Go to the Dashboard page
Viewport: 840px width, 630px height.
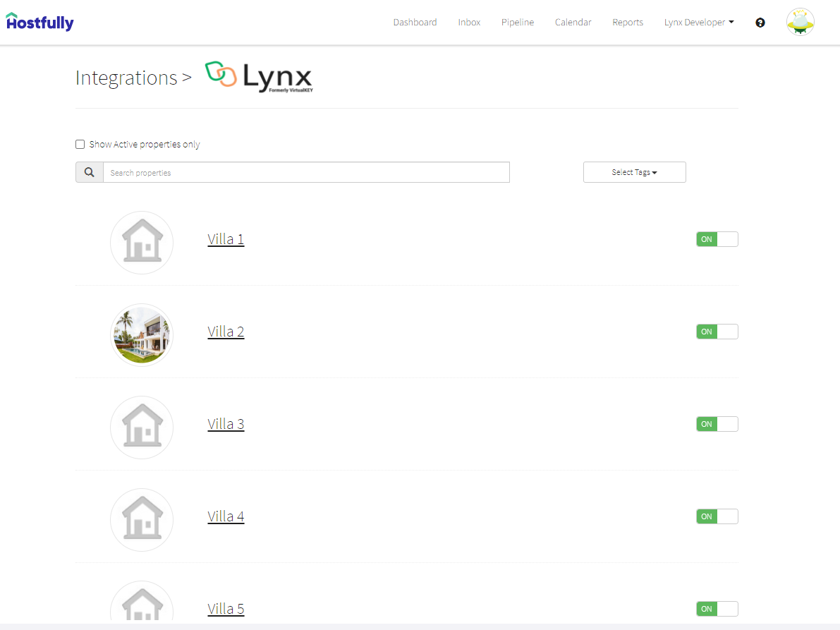[415, 22]
